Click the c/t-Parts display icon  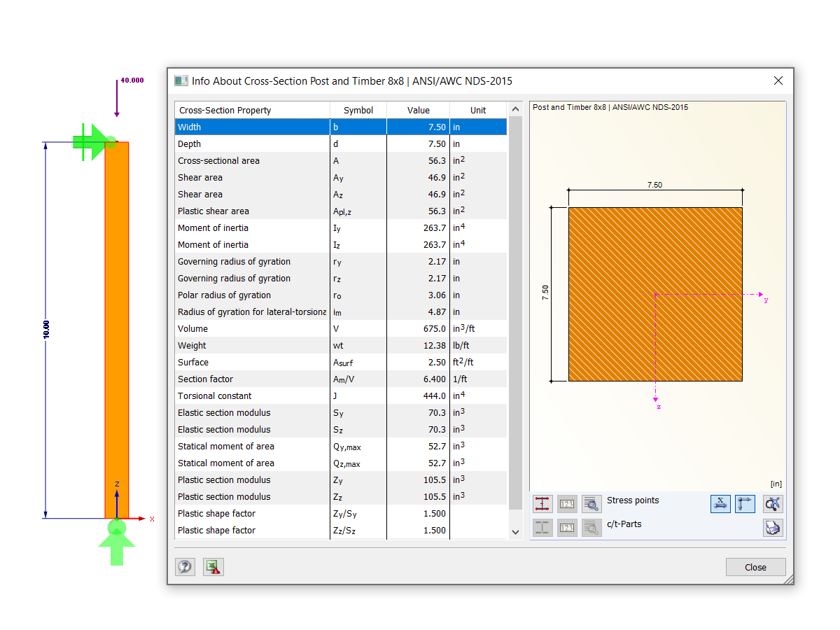point(542,527)
